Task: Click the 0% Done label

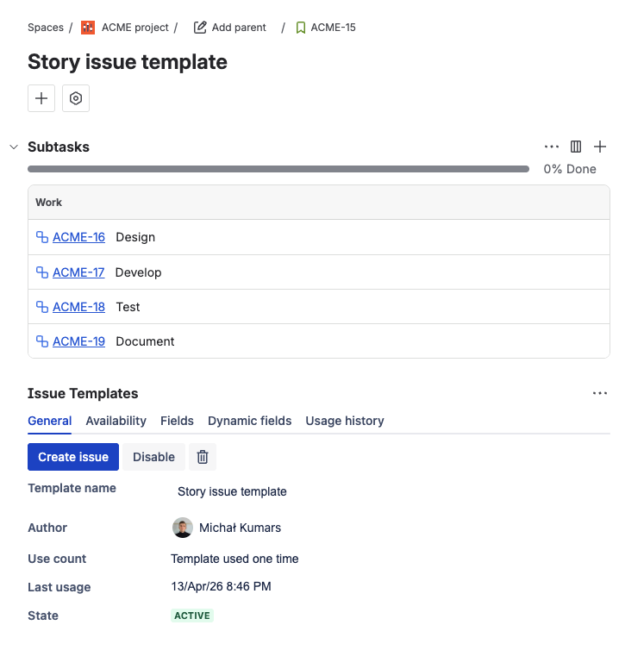Action: 570,169
